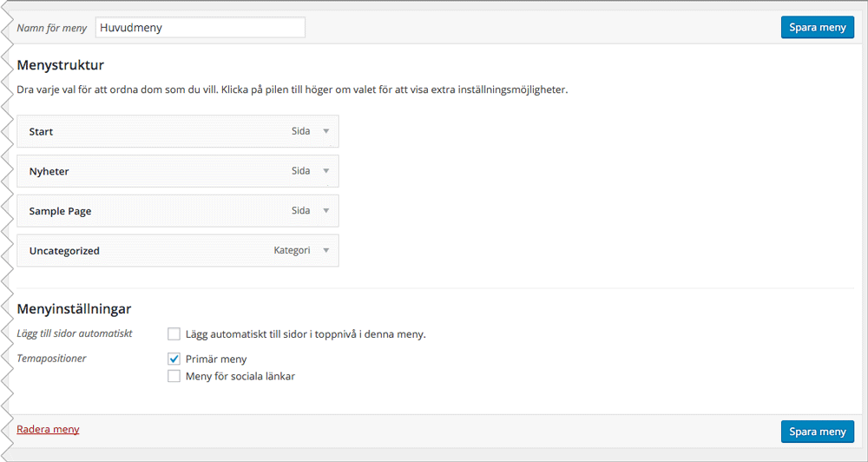Click the Radera meny link

(x=48, y=429)
